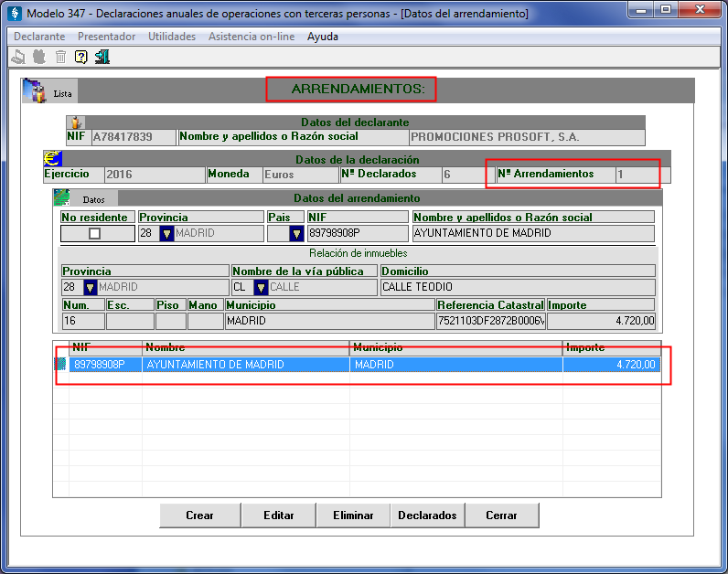Screen dimensions: 728x574
Task: Toggle the No residente checkbox
Action: pos(95,233)
